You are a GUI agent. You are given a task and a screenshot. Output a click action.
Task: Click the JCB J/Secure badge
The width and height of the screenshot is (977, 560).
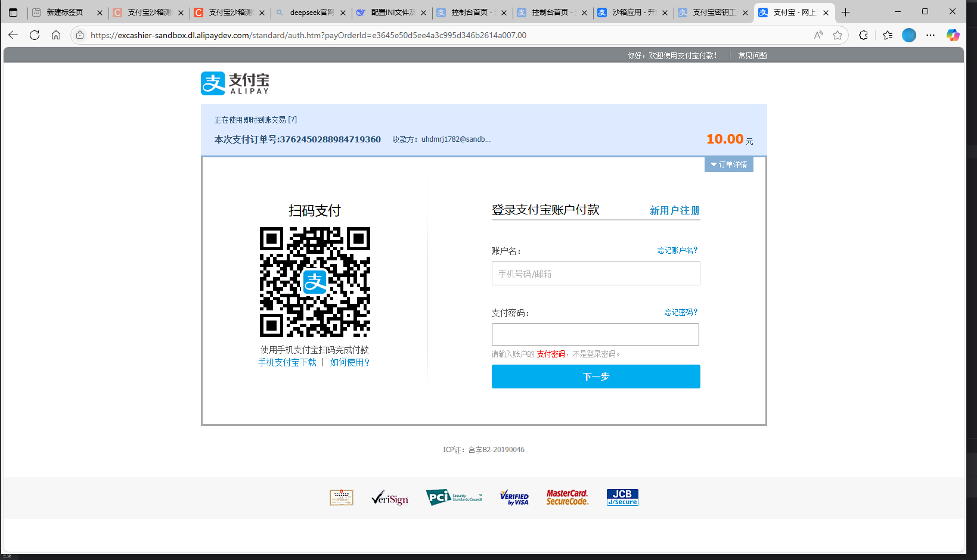pyautogui.click(x=622, y=497)
